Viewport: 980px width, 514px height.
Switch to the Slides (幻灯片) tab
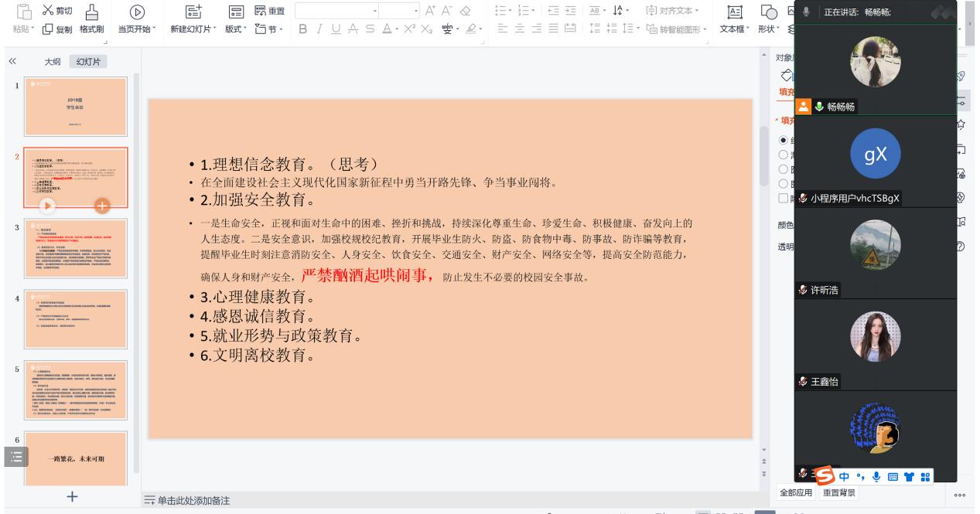click(87, 62)
